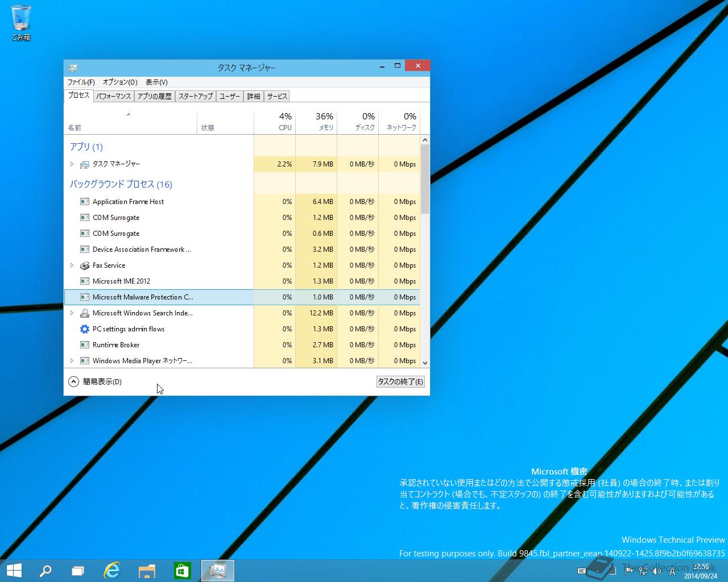Click scrollbar up arrow in process list

pos(425,140)
